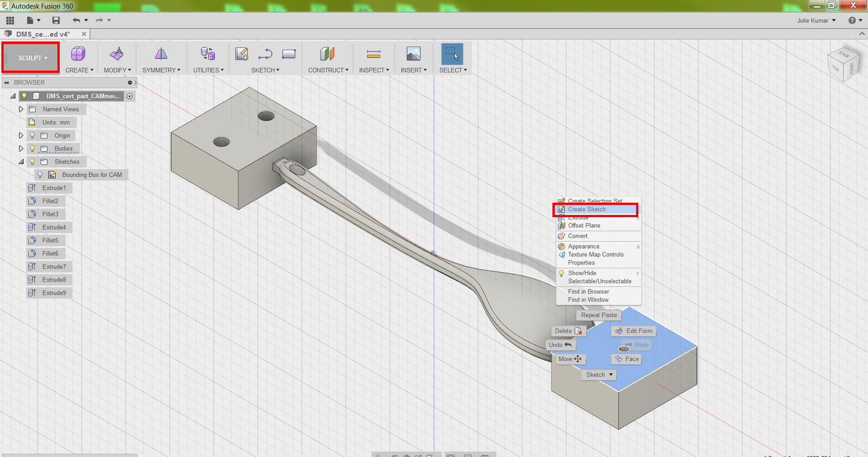Select the Units: mm browser item
This screenshot has width=868, height=457.
click(51, 122)
